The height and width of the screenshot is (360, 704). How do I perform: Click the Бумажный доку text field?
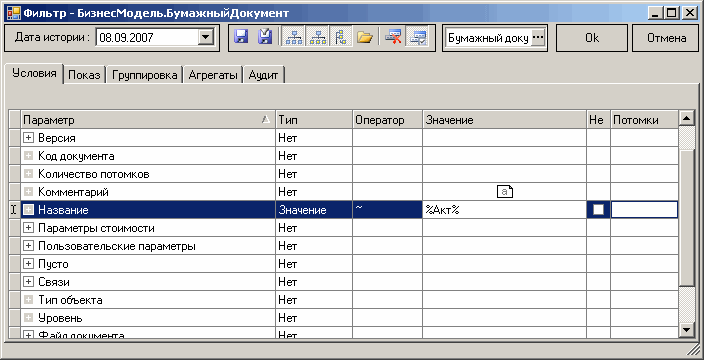pyautogui.click(x=489, y=38)
